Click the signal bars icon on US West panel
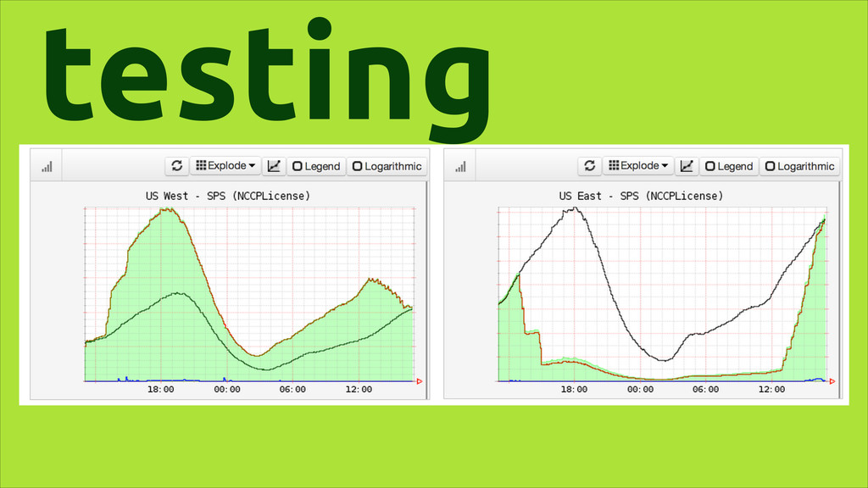Viewport: 868px width, 488px height. click(47, 167)
